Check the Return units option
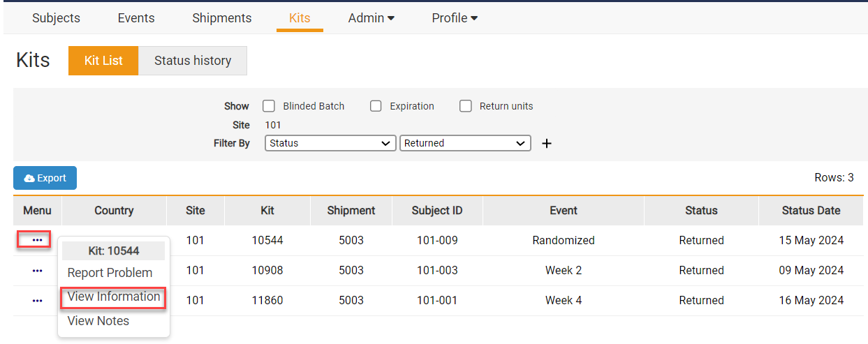Image resolution: width=868 pixels, height=344 pixels. 466,106
